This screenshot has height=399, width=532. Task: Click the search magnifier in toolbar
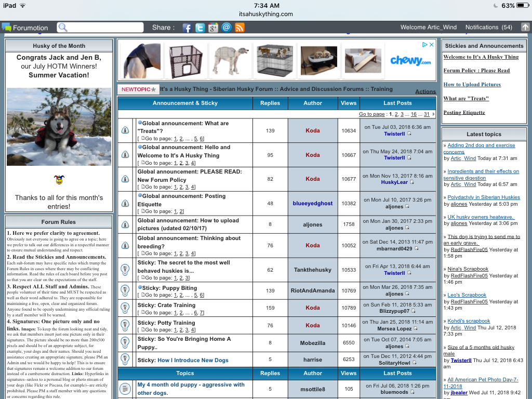[63, 28]
